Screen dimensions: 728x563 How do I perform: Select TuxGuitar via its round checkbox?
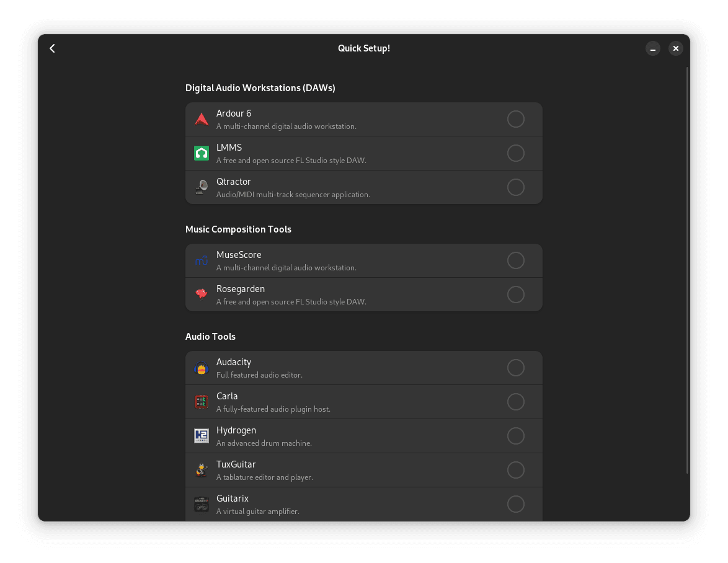point(516,470)
